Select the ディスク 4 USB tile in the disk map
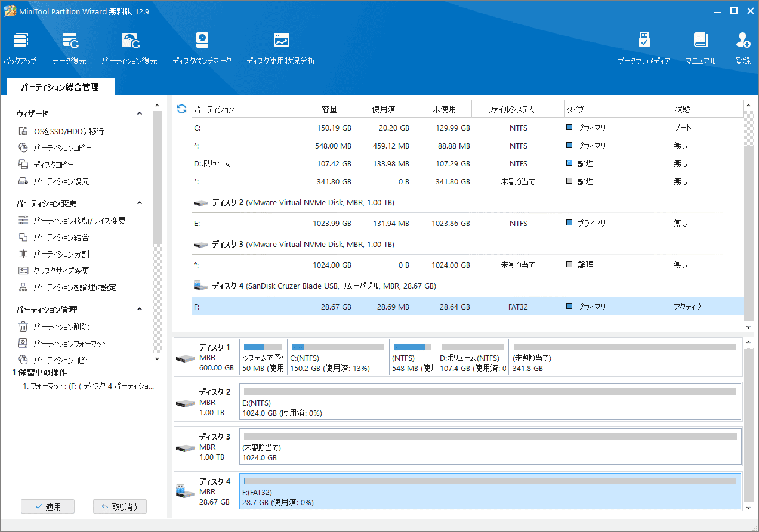This screenshot has width=759, height=532. coord(205,491)
